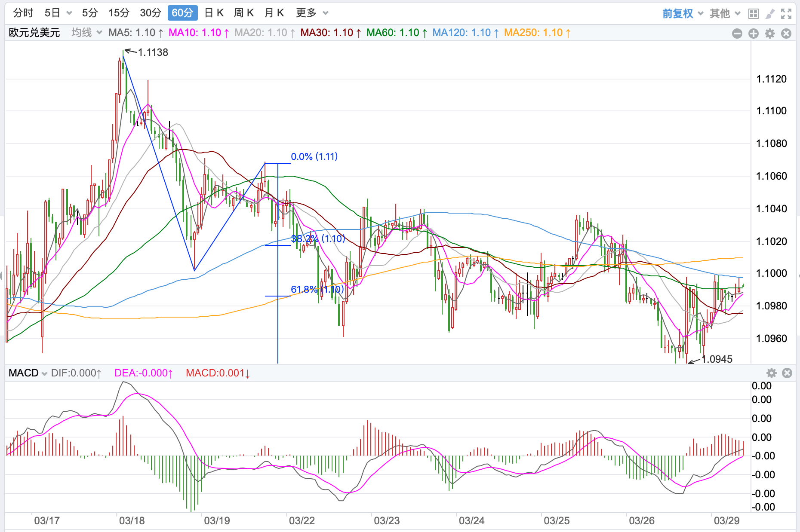Switch to the 30分 tab
The width and height of the screenshot is (800, 532).
(151, 13)
